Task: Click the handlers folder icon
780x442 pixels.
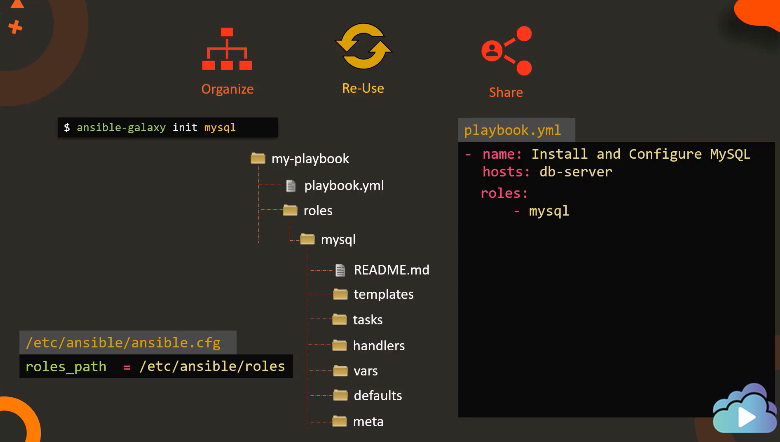Action: 339,345
